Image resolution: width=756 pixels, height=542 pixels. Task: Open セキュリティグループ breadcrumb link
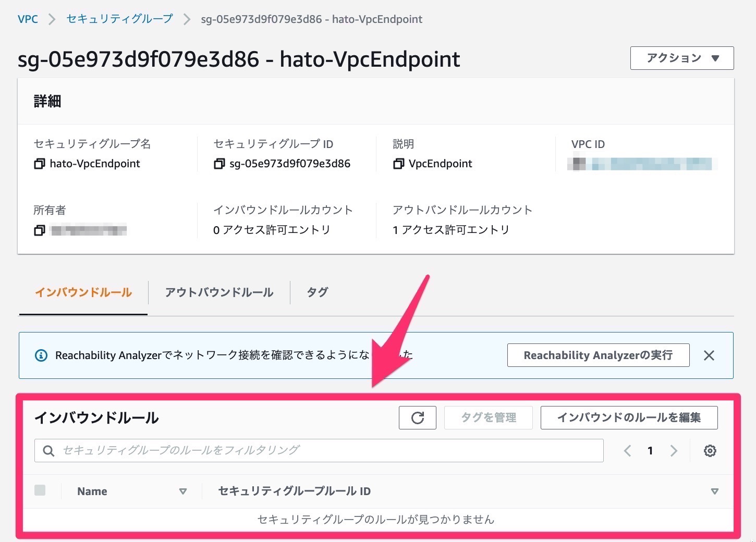(x=118, y=19)
